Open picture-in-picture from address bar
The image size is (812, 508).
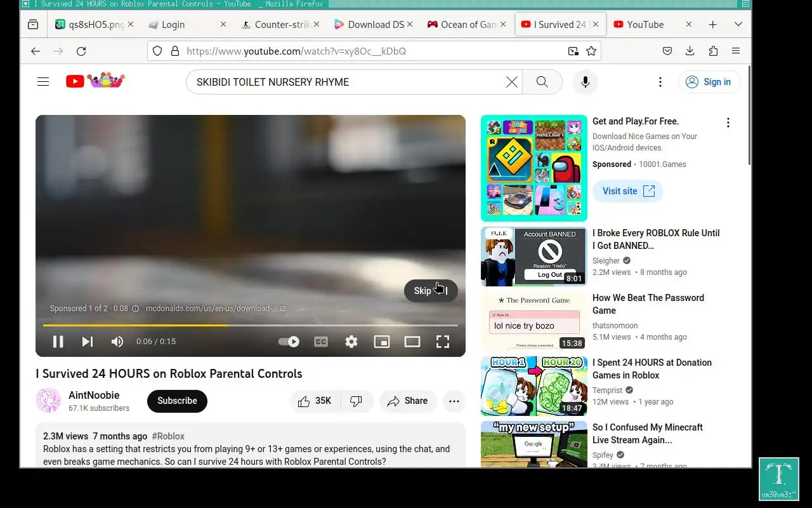tap(573, 51)
